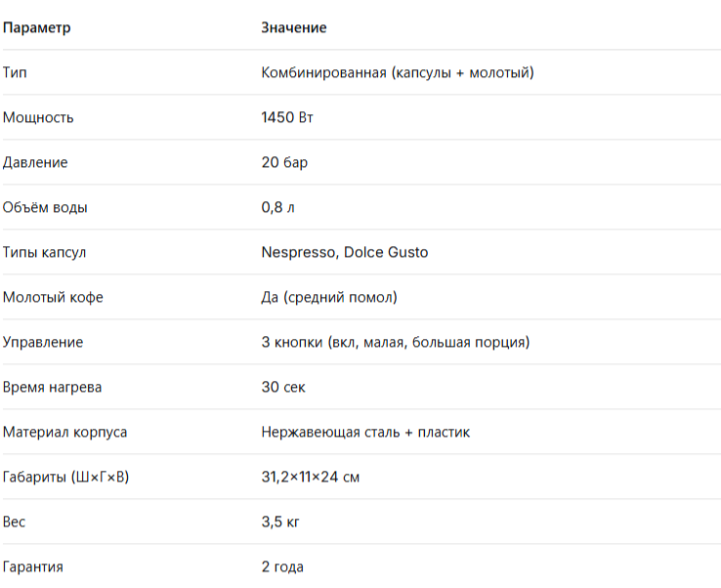
Task: Click the 20 бар value
Action: pyautogui.click(x=284, y=162)
